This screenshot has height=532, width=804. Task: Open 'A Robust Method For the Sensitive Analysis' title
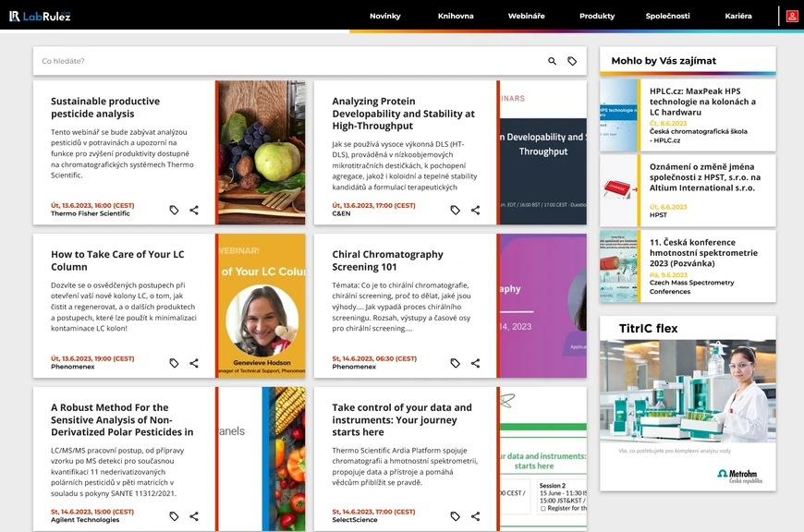[122, 419]
